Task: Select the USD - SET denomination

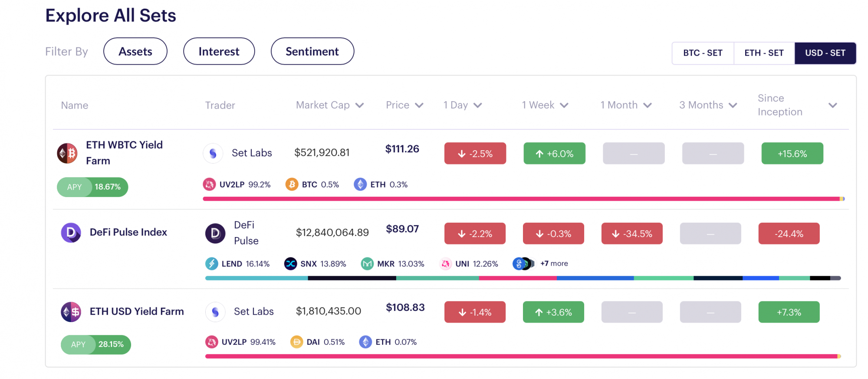Action: pyautogui.click(x=825, y=53)
